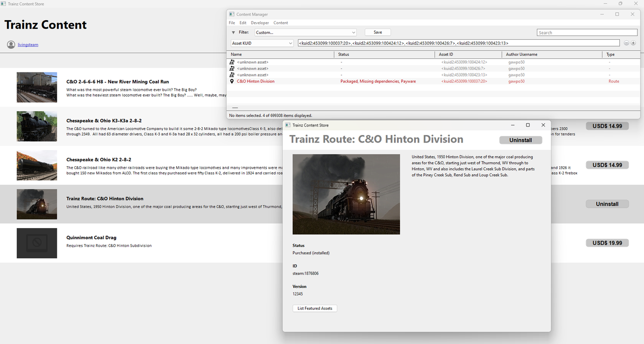Screen dimensions: 644x344
Task: Click Quinnimont Coal Drag placeholder thumbnail
Action: [37, 243]
